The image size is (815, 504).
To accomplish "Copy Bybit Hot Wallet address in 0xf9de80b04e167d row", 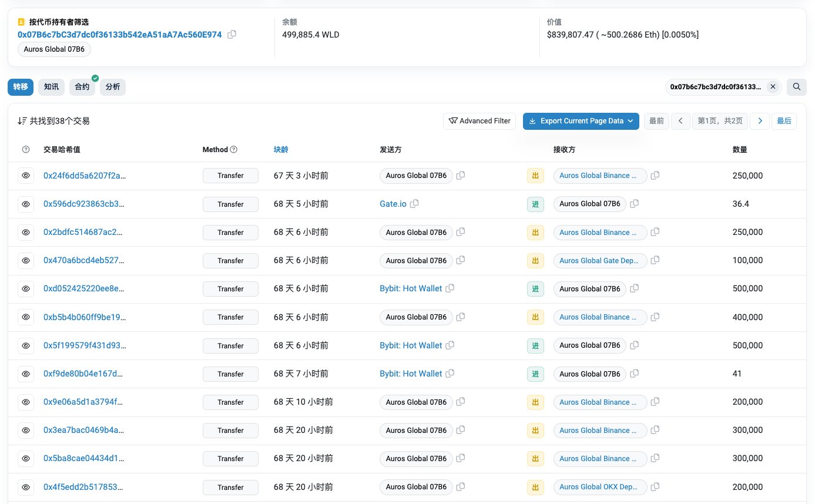I will (x=450, y=374).
